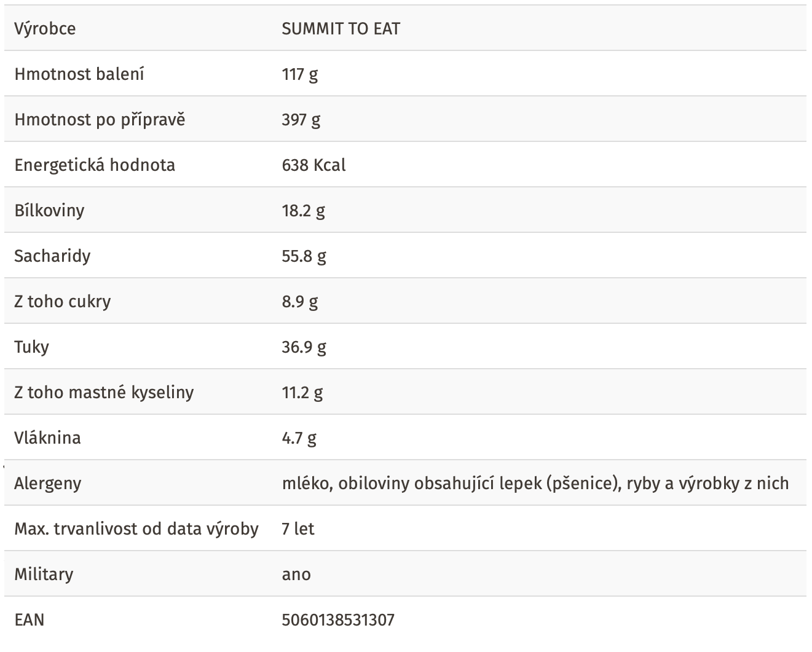Image resolution: width=812 pixels, height=652 pixels.
Task: Select the Z toho cukry label
Action: (63, 302)
